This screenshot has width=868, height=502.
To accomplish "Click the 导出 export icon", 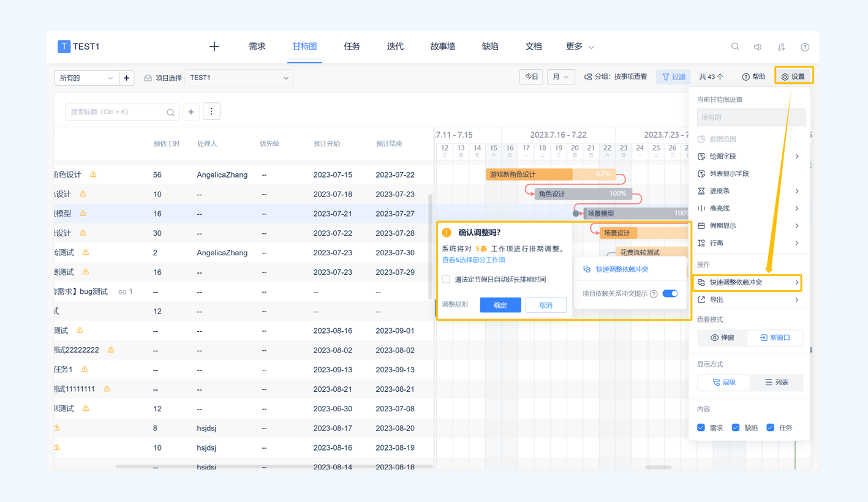I will click(x=701, y=300).
